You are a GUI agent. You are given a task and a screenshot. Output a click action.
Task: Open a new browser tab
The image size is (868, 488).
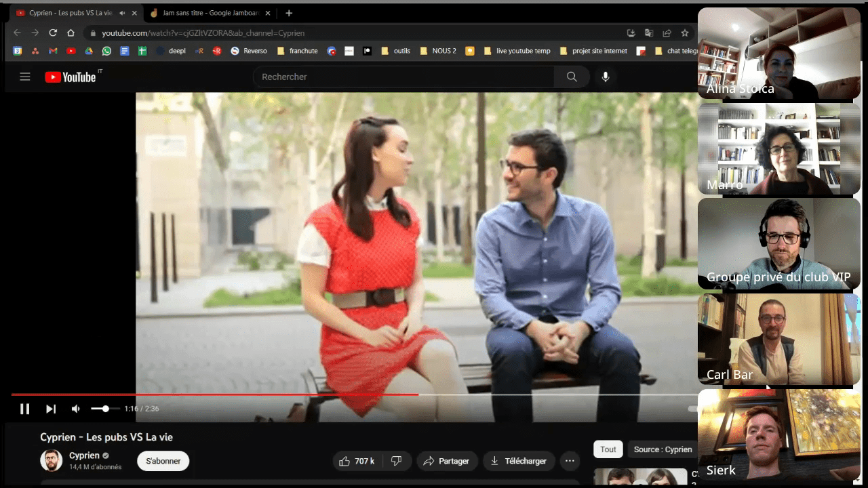(x=289, y=13)
